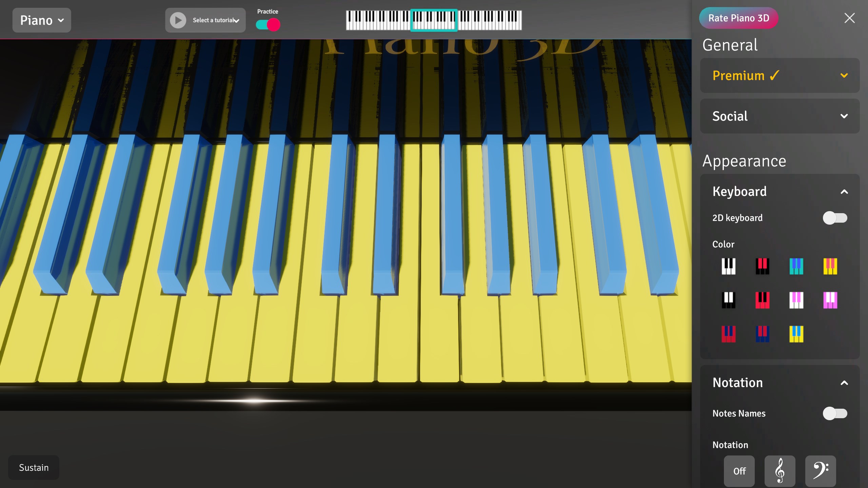Screen dimensions: 868x488
Task: Collapse the Keyboard section
Action: pos(780,191)
